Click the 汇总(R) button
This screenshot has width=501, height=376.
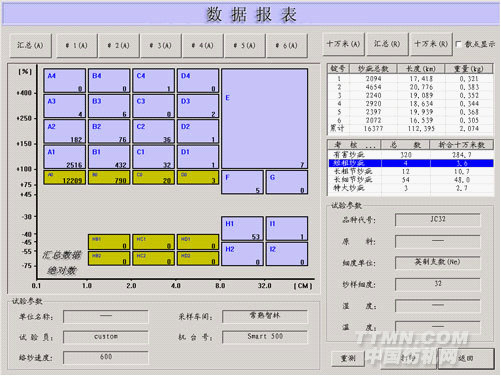click(387, 44)
